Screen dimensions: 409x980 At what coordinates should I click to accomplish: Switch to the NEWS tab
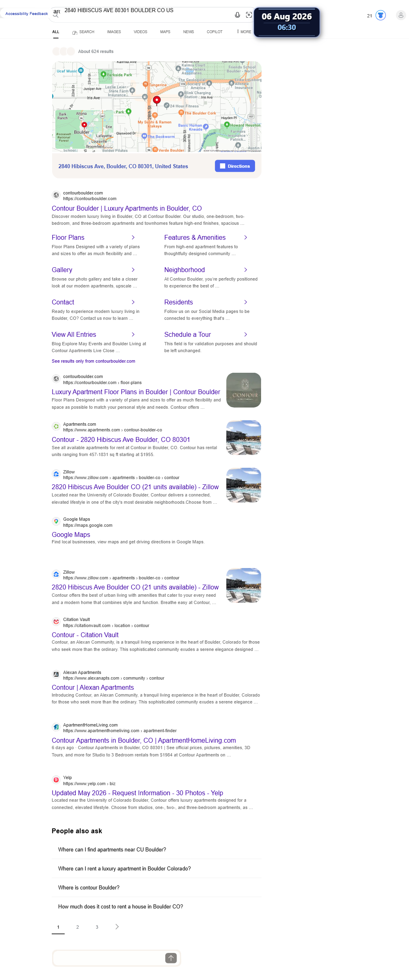(x=189, y=32)
